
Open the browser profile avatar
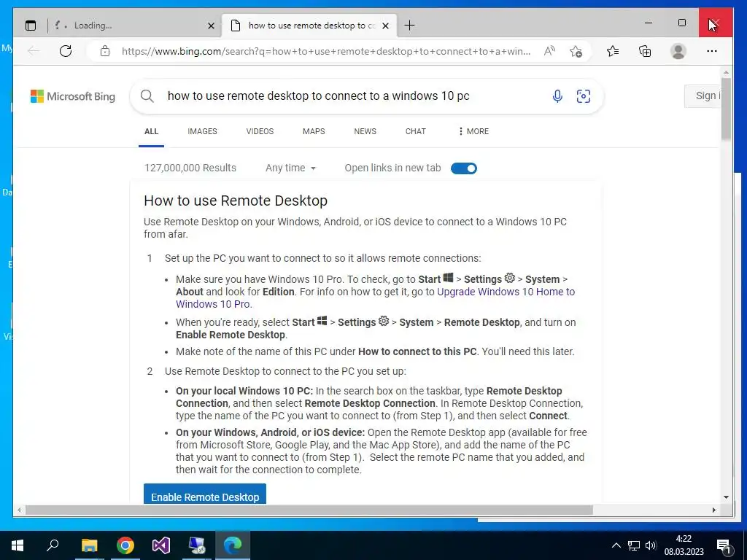point(678,51)
